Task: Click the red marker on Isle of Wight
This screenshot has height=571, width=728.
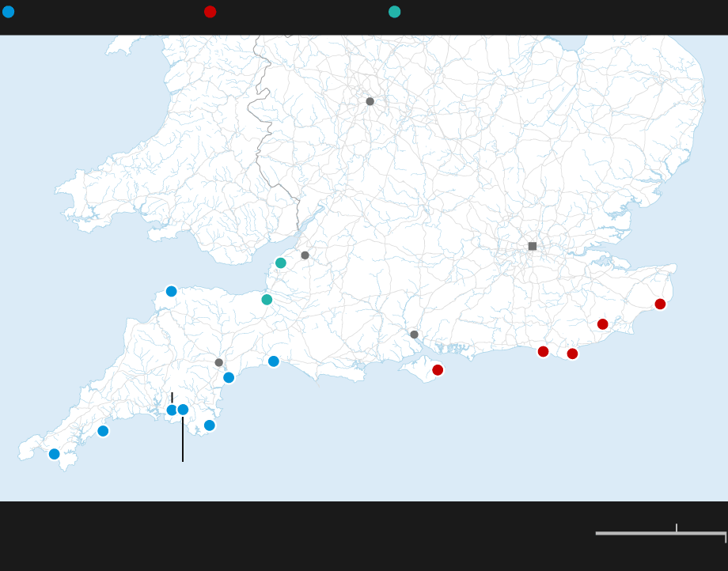Action: (x=438, y=370)
